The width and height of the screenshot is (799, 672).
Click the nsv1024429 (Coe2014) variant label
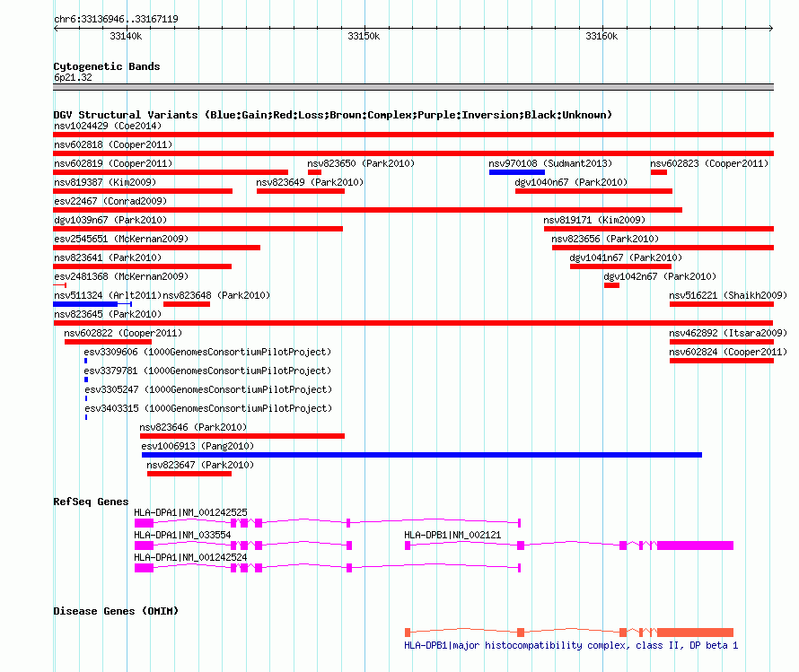point(108,126)
